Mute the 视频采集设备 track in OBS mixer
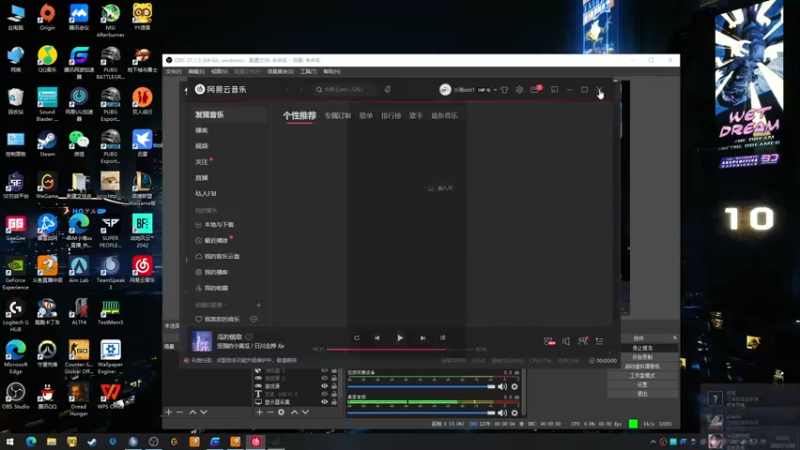The width and height of the screenshot is (800, 450). (503, 387)
